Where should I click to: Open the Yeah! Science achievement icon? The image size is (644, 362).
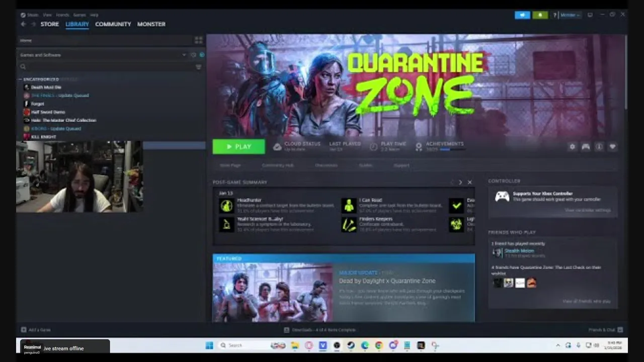point(226,224)
